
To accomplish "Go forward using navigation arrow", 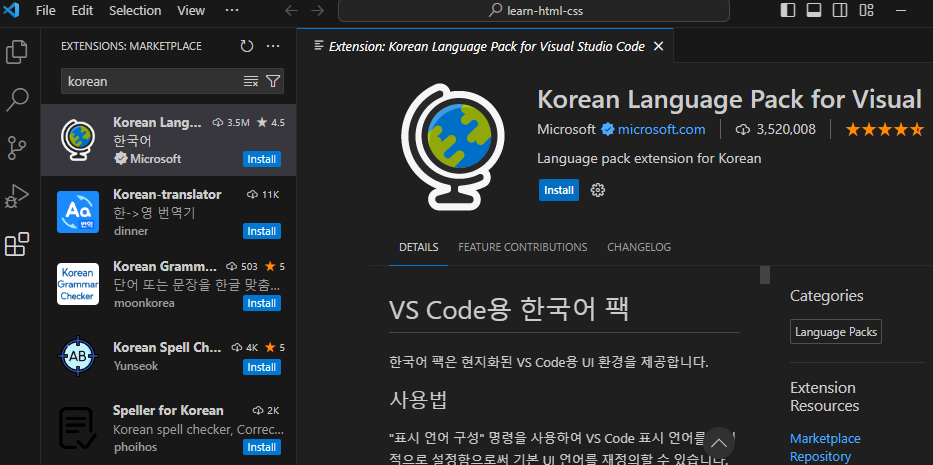I will tap(318, 10).
